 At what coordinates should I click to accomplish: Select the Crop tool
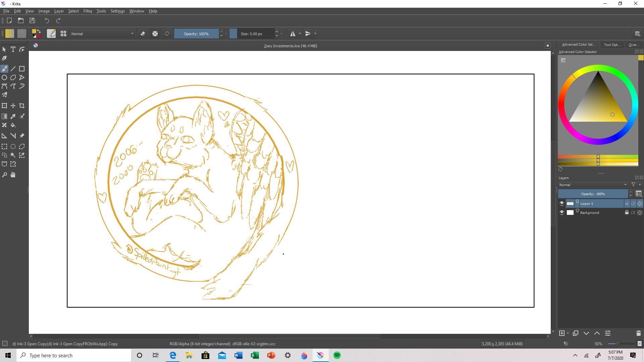pyautogui.click(x=22, y=106)
